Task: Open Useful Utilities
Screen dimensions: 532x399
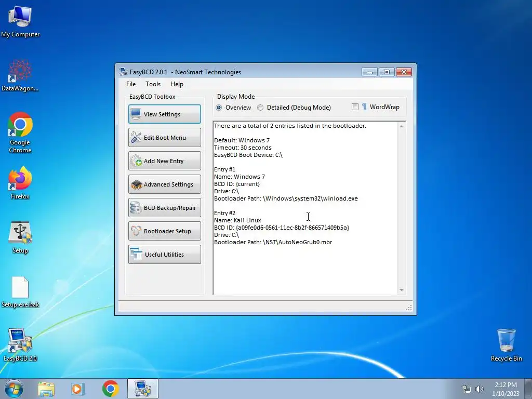Action: click(x=165, y=255)
